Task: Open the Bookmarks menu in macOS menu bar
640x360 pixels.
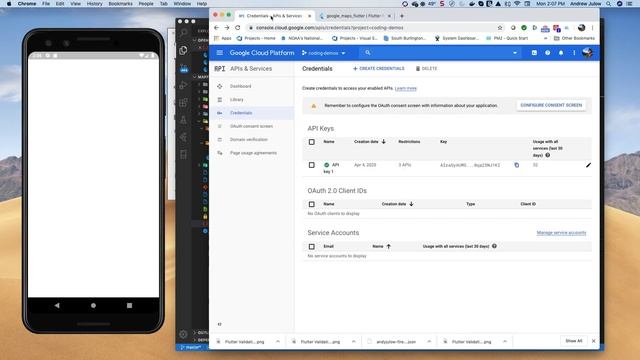Action: coord(120,4)
